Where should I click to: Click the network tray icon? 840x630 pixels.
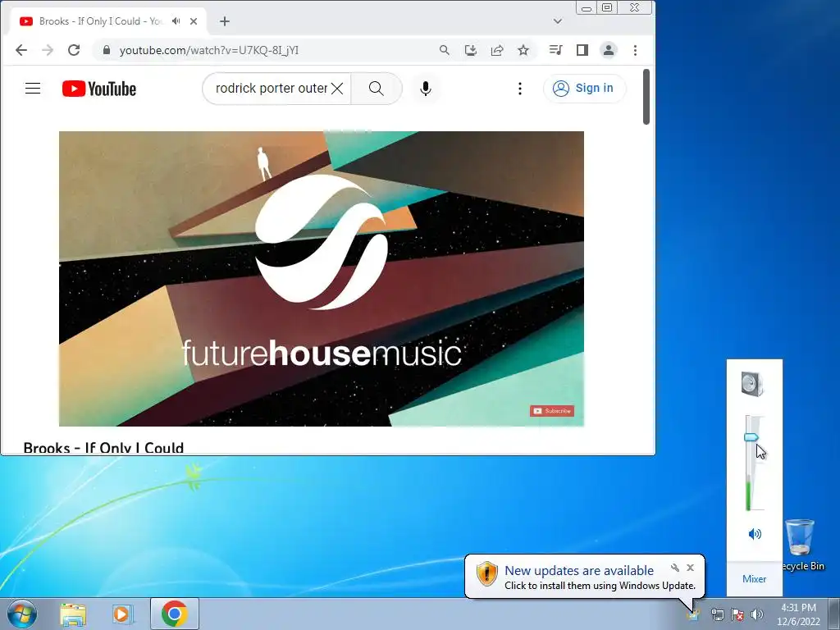coord(717,614)
